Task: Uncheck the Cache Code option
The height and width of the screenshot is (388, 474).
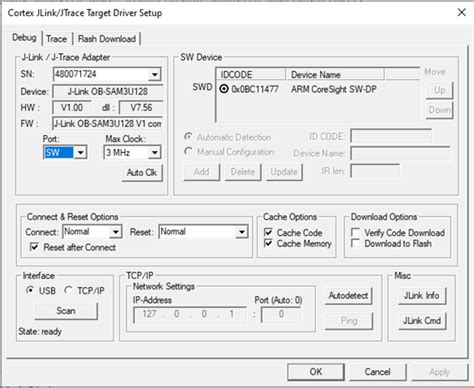Action: click(268, 232)
